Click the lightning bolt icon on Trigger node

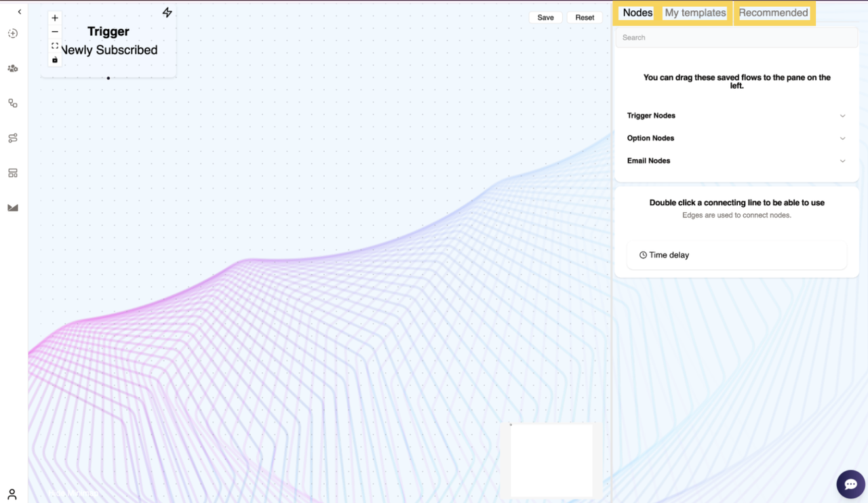(167, 12)
